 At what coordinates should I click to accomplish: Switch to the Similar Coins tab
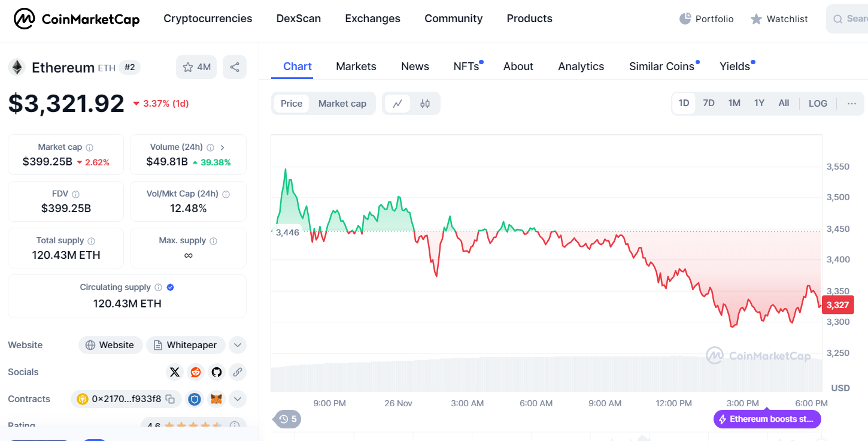pos(661,67)
